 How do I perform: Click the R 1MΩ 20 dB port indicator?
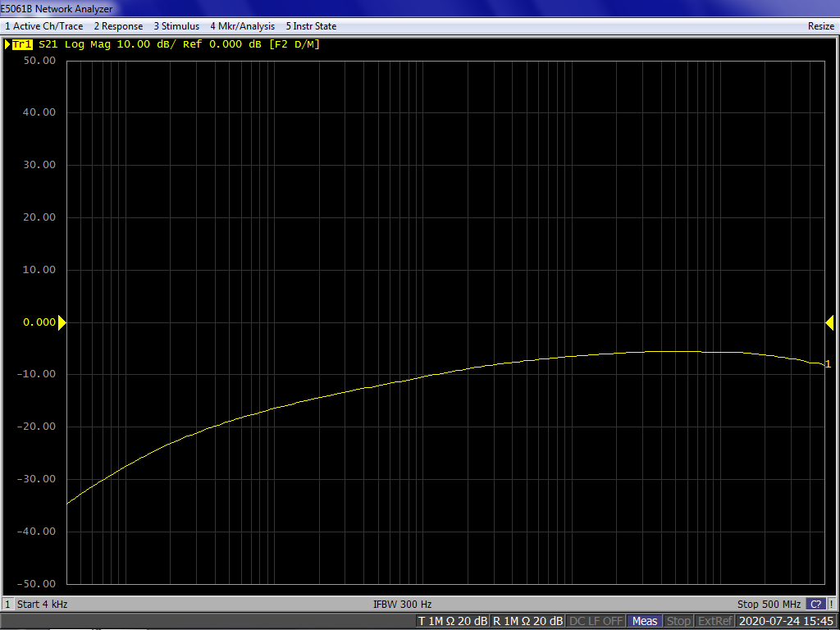tap(528, 621)
